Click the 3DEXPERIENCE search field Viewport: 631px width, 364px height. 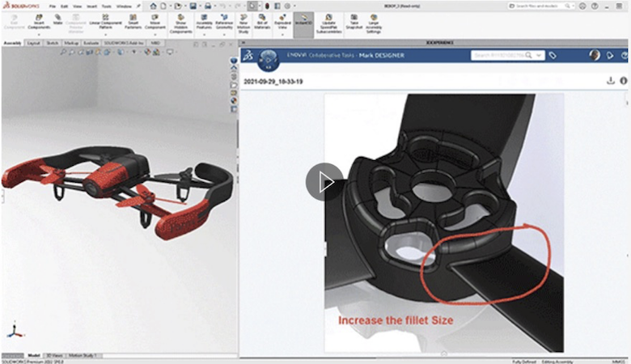[499, 56]
